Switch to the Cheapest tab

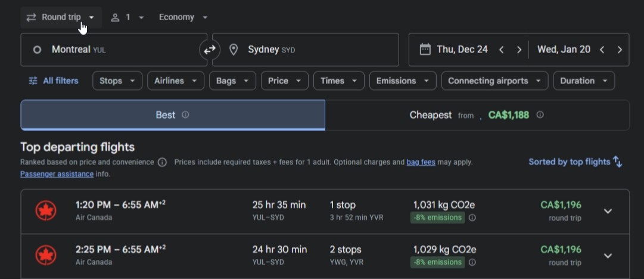pyautogui.click(x=477, y=115)
